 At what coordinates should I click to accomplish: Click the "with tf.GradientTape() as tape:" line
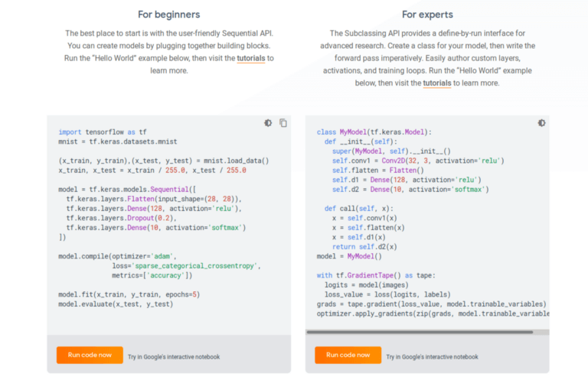point(376,275)
